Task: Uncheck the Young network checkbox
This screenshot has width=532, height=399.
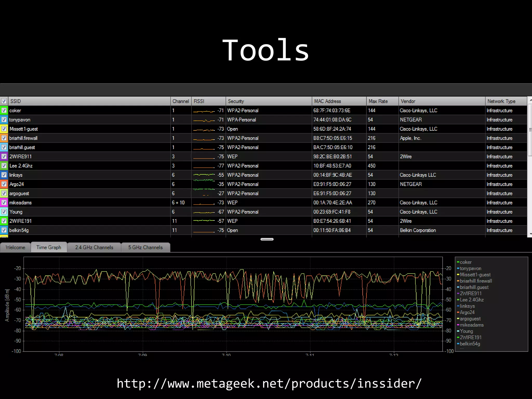Action: point(4,212)
